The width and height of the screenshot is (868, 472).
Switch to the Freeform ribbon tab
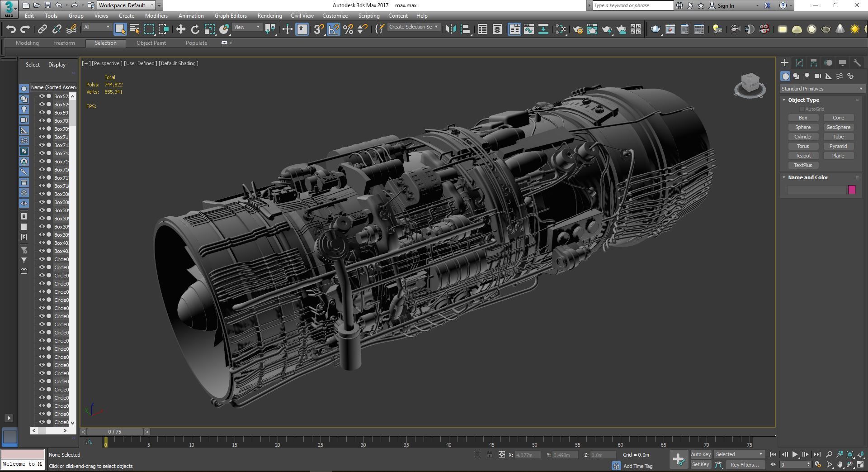[64, 43]
